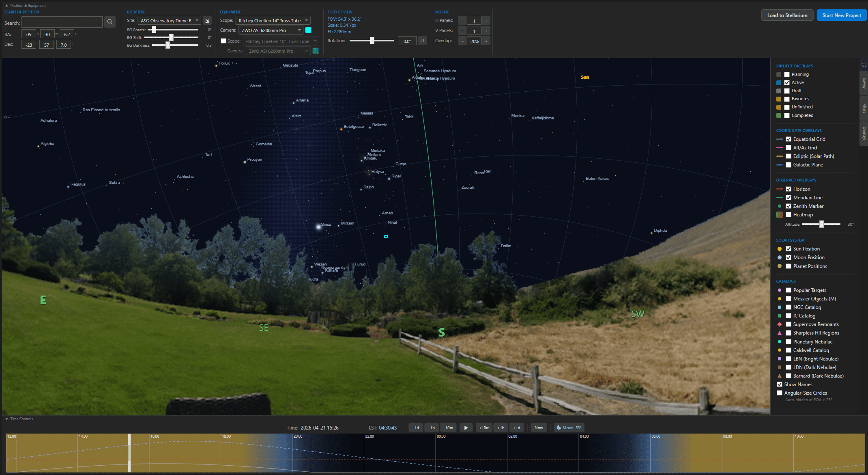The image size is (868, 475).
Task: Click Start New Project button
Action: [841, 15]
